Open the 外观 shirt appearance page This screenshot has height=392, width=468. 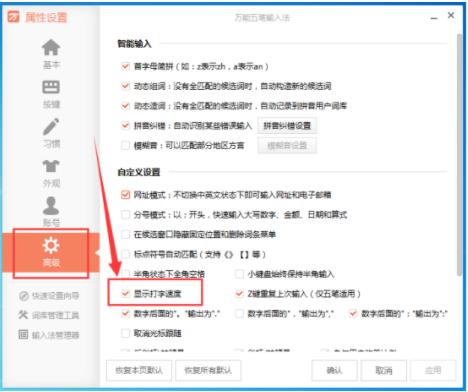coord(51,173)
